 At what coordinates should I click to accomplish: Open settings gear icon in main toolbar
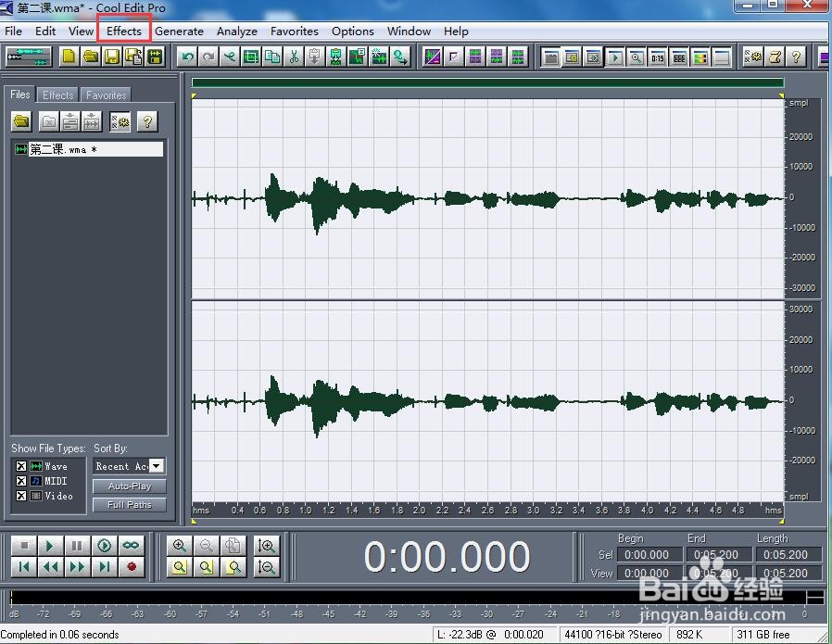(753, 57)
